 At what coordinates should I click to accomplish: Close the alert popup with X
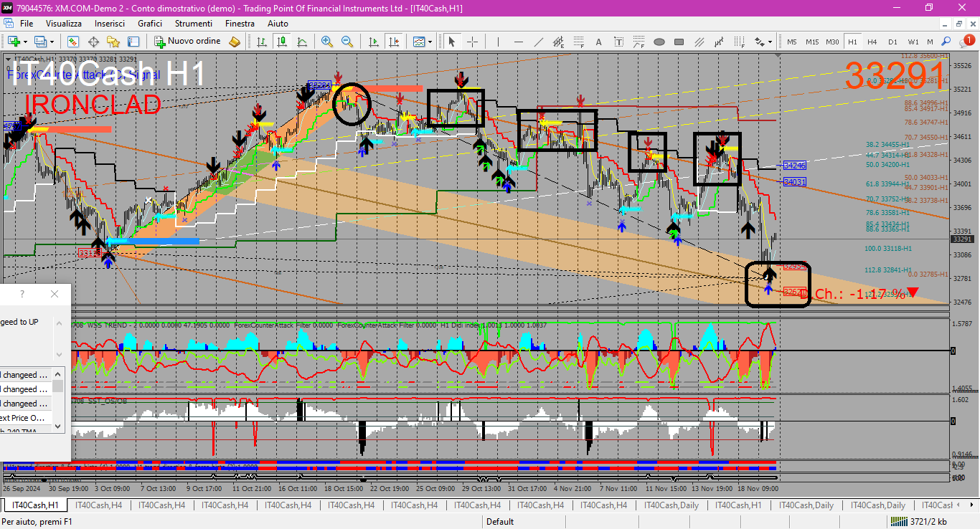click(x=55, y=294)
